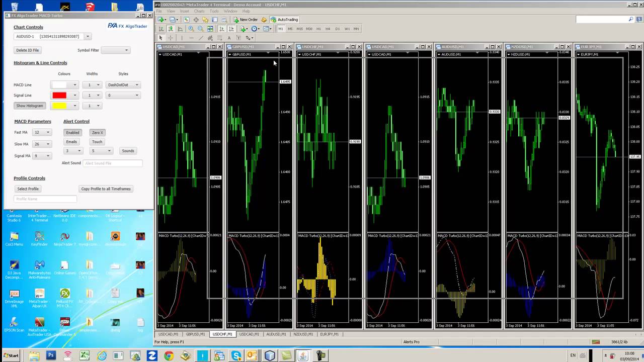Select the crosshair tool

coord(171,38)
